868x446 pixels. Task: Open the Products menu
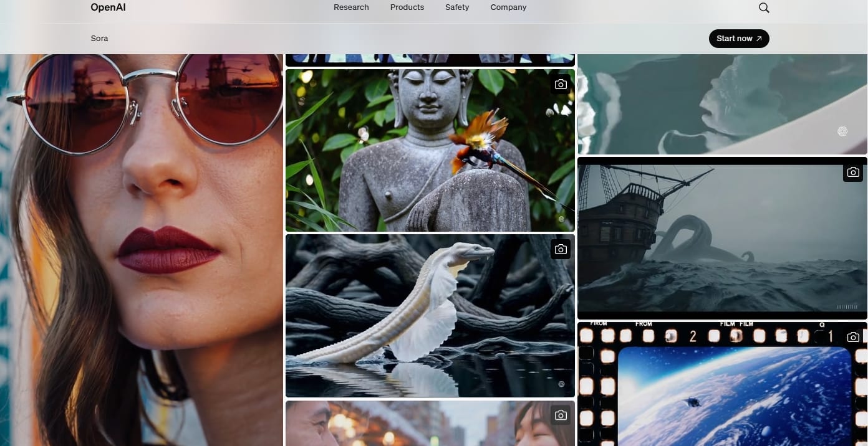(407, 7)
